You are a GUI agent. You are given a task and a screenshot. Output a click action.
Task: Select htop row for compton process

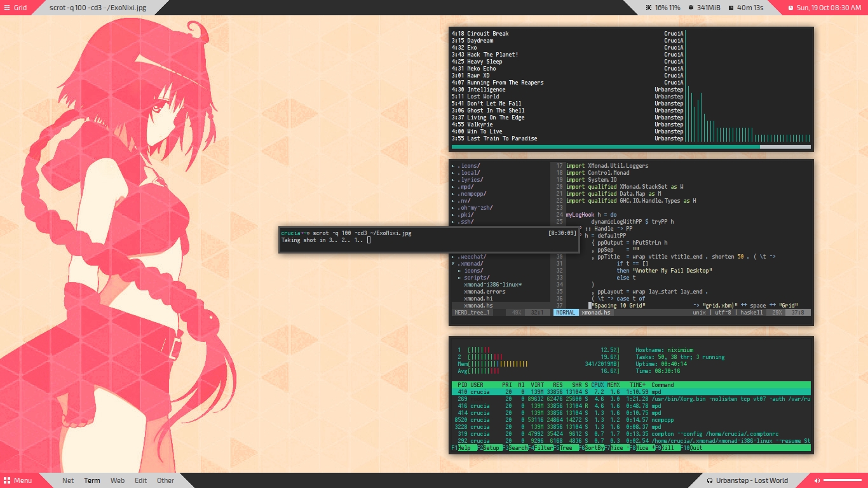pos(631,434)
